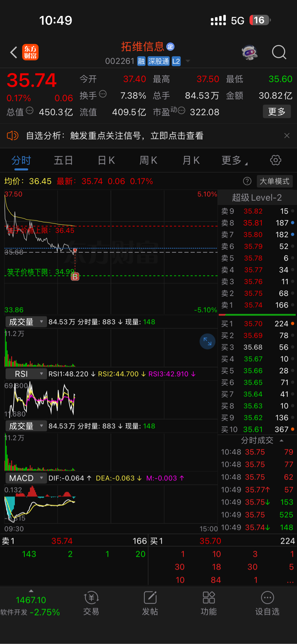Open the 交易 trade icon
Viewport: 297px width, 644px height.
point(91,603)
